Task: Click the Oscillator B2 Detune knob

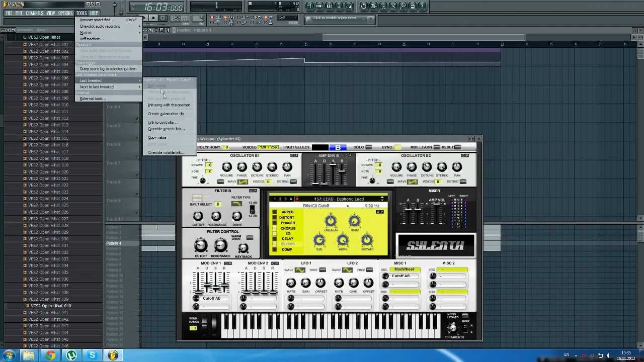Action: (427, 167)
